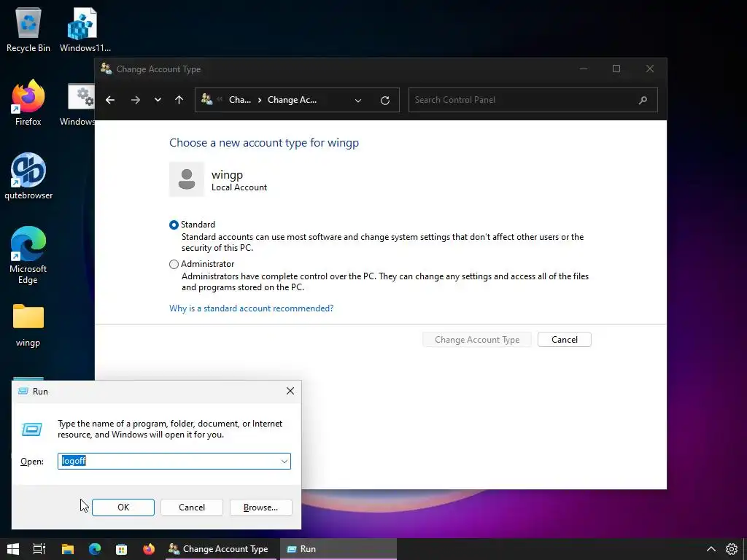Click Browse... in the Run dialog
The width and height of the screenshot is (747, 560).
(260, 507)
